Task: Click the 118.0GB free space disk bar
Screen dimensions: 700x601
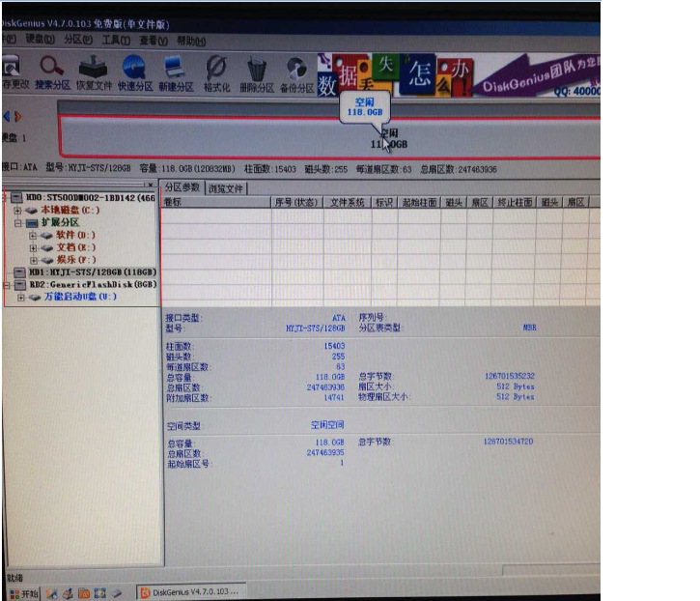Action: pos(329,137)
